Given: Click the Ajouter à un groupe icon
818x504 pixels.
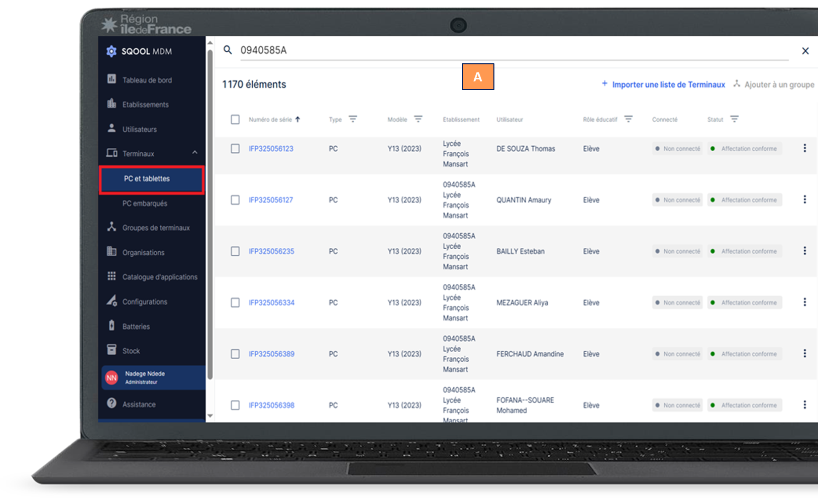Looking at the screenshot, I should [x=737, y=83].
